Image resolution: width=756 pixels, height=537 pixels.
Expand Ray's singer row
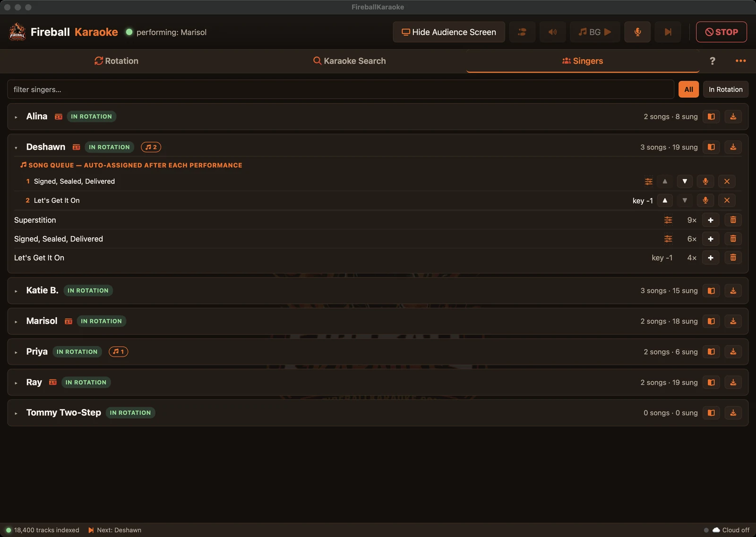tap(16, 383)
